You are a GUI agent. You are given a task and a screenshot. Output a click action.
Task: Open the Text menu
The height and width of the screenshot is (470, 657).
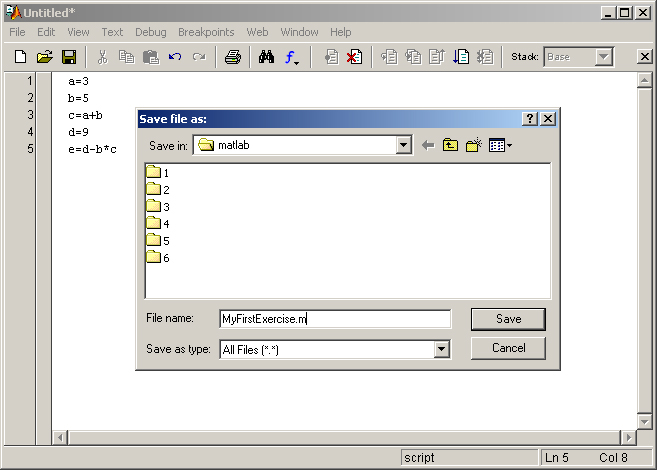click(x=112, y=32)
